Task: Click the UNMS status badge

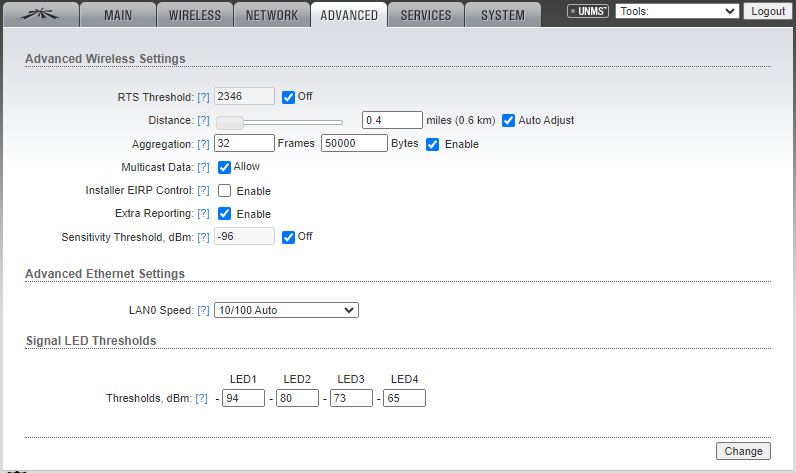Action: [x=587, y=11]
